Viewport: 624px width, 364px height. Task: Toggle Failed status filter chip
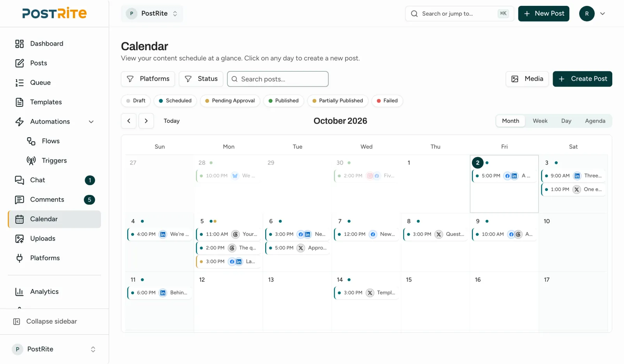coord(387,101)
